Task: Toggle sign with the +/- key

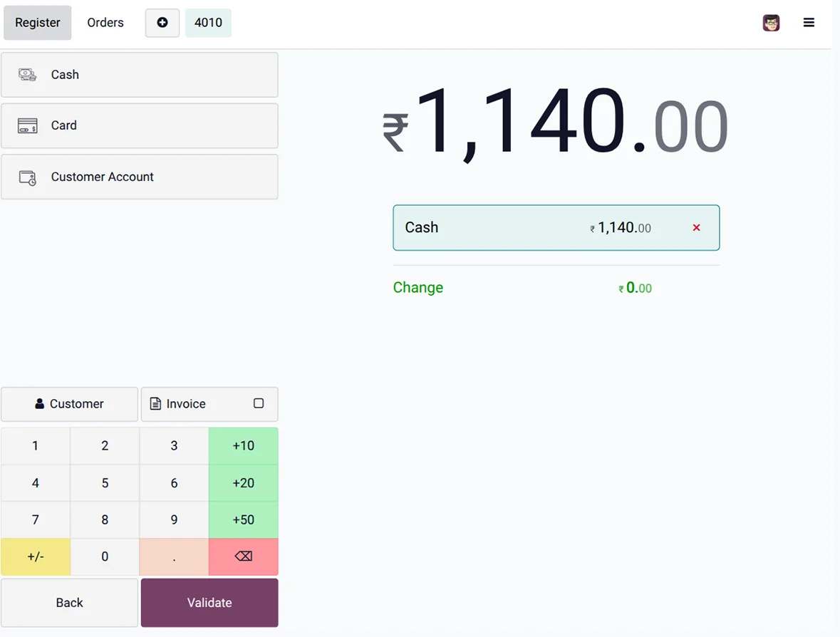Action: click(x=36, y=556)
